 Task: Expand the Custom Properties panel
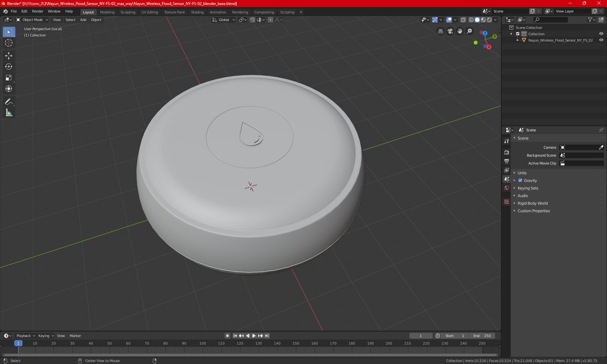pos(533,211)
